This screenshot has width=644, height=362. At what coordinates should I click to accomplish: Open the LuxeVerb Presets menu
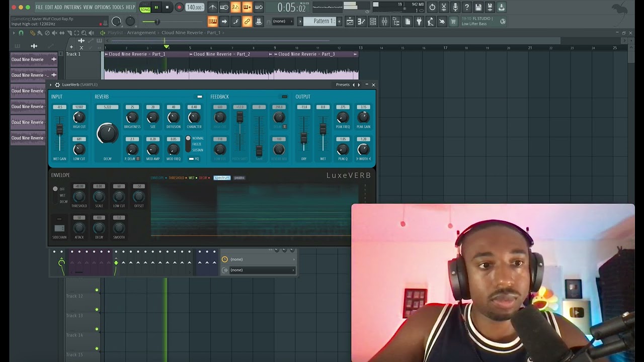(343, 84)
